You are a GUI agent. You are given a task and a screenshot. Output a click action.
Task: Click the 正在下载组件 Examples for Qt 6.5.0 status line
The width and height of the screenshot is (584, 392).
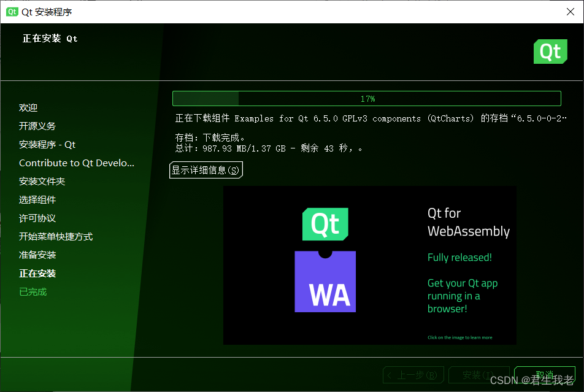[x=371, y=118]
